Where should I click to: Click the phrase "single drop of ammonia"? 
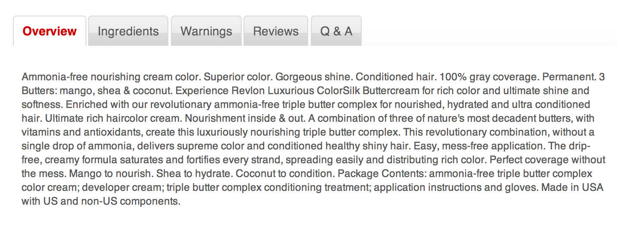pos(76,146)
